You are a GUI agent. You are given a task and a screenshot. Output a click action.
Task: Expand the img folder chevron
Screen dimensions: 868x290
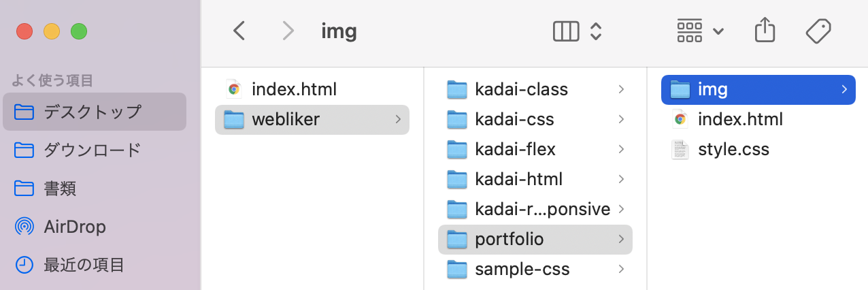(x=844, y=89)
